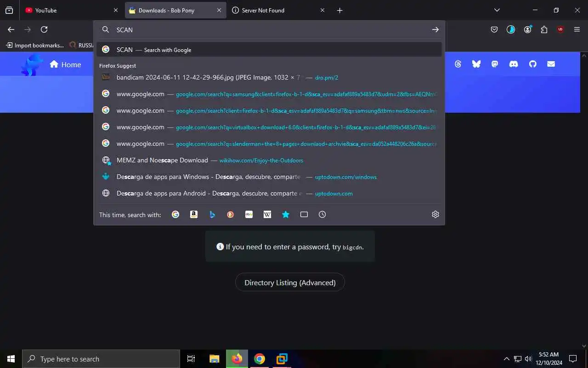The height and width of the screenshot is (368, 588).
Task: Open google.com suggestion for slenderman pages
Action: point(269,144)
